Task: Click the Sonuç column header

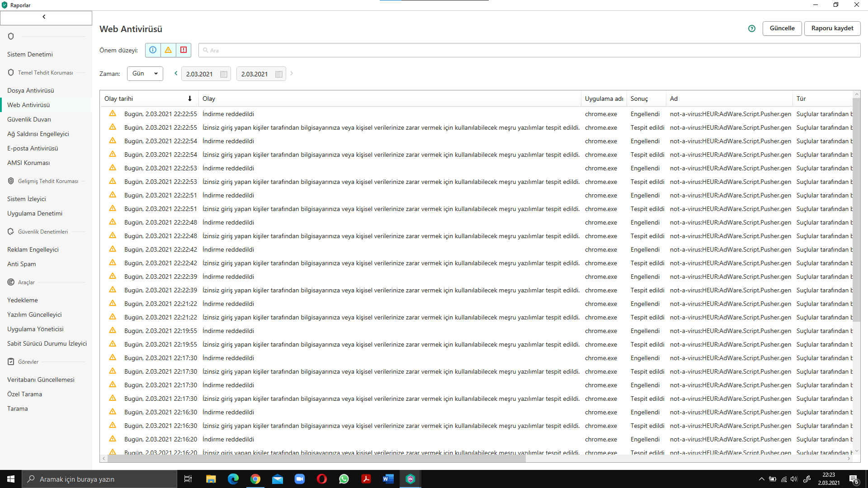Action: coord(639,99)
